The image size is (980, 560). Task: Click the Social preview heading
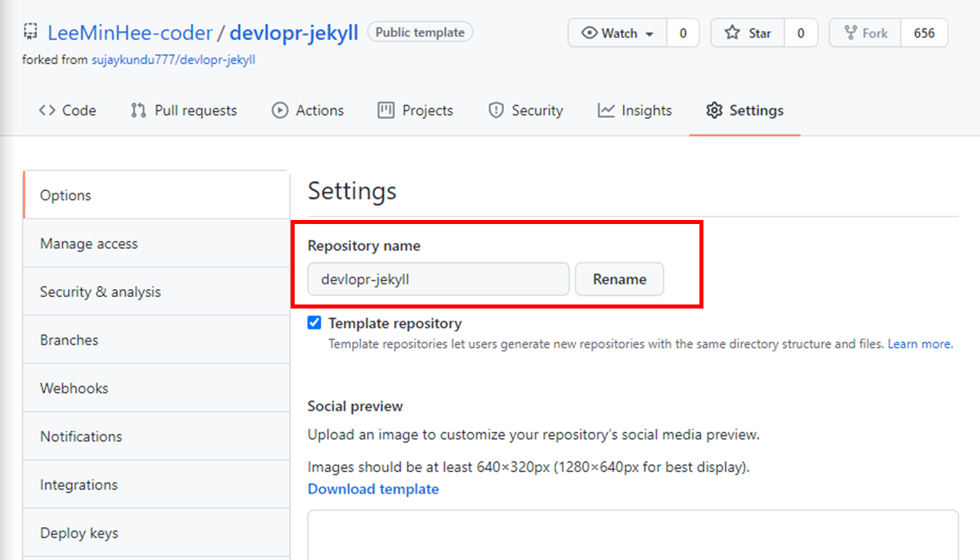(355, 406)
